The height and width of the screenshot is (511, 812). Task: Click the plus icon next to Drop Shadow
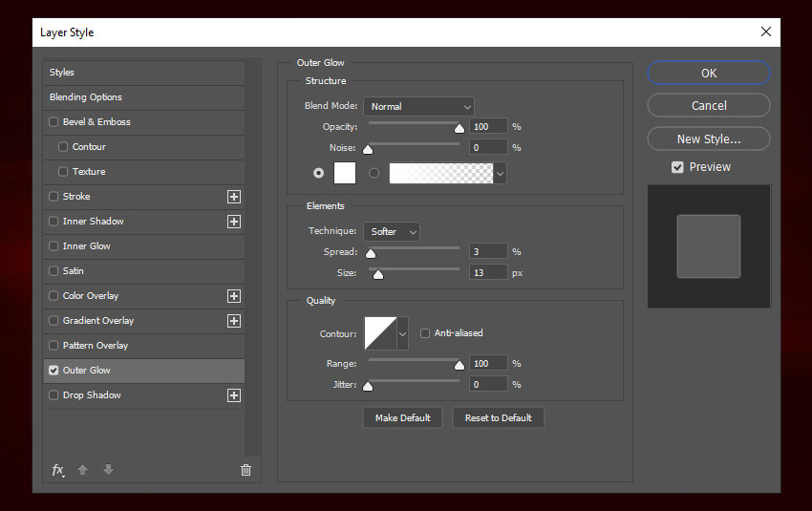pyautogui.click(x=234, y=395)
